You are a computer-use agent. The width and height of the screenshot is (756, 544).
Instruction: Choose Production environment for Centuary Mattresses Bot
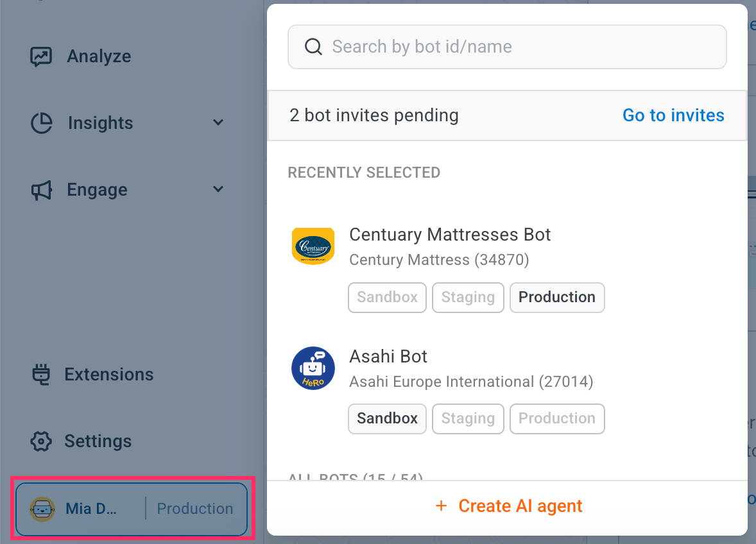point(556,298)
